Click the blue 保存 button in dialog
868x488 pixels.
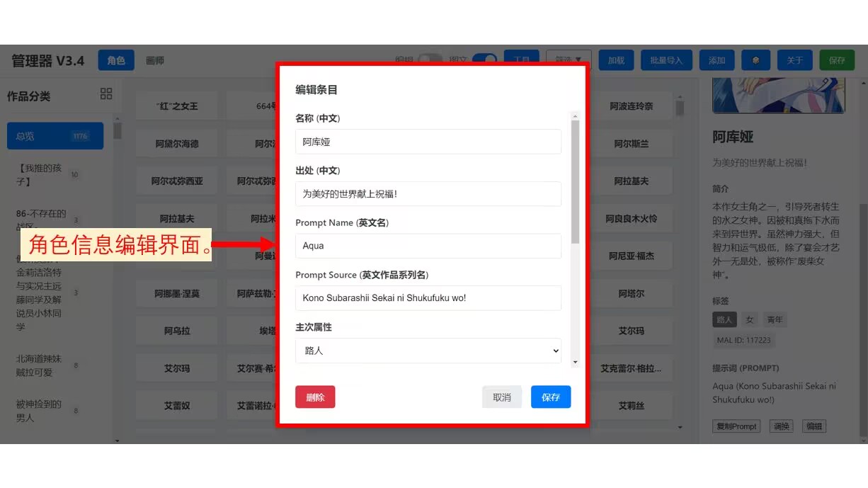click(x=551, y=397)
